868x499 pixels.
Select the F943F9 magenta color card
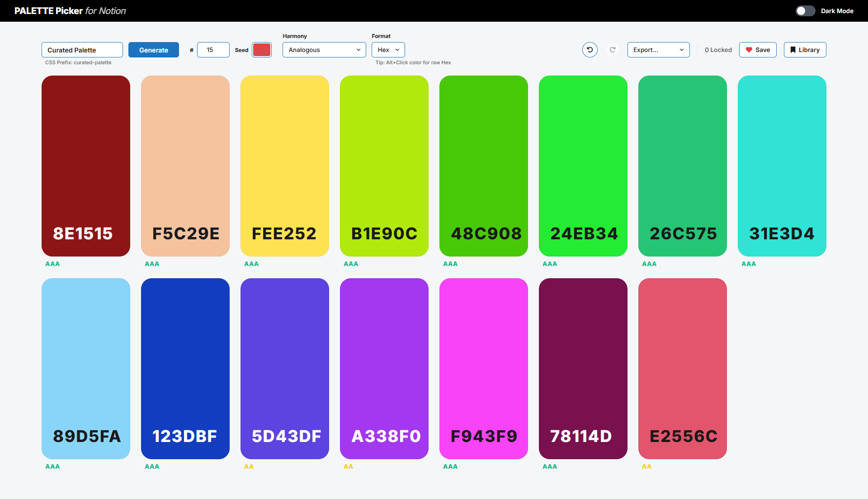coord(483,369)
